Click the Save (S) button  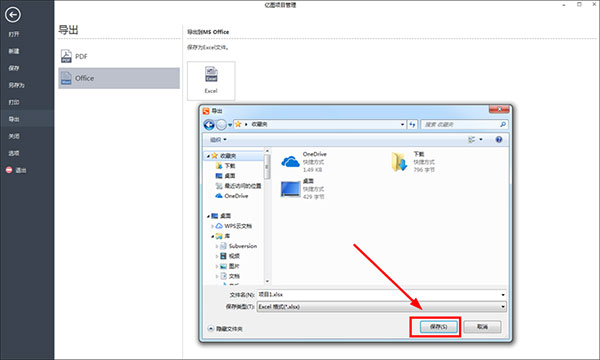[439, 327]
